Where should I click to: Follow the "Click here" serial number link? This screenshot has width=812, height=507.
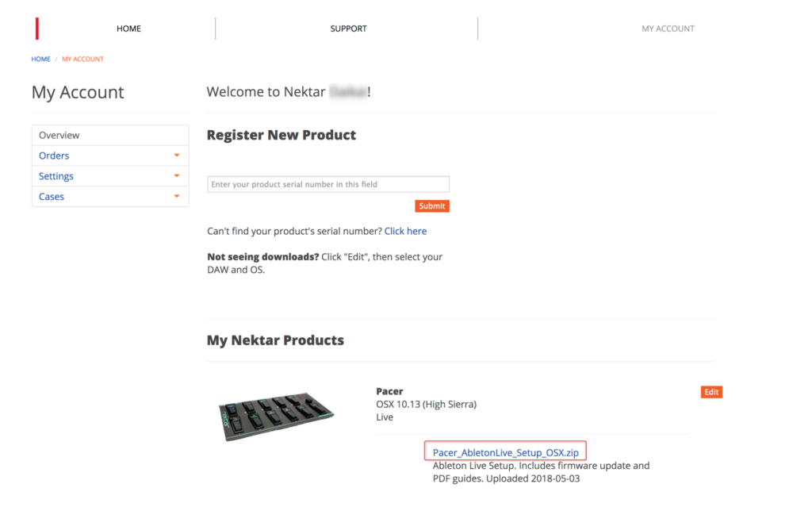[x=405, y=232]
